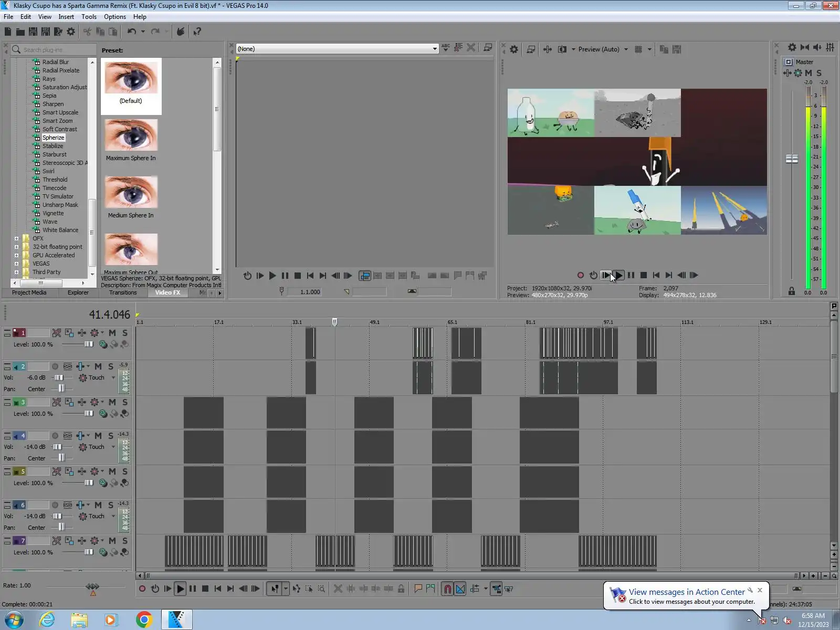The width and height of the screenshot is (840, 630).
Task: Select the Zoom edit tool
Action: coord(321,589)
